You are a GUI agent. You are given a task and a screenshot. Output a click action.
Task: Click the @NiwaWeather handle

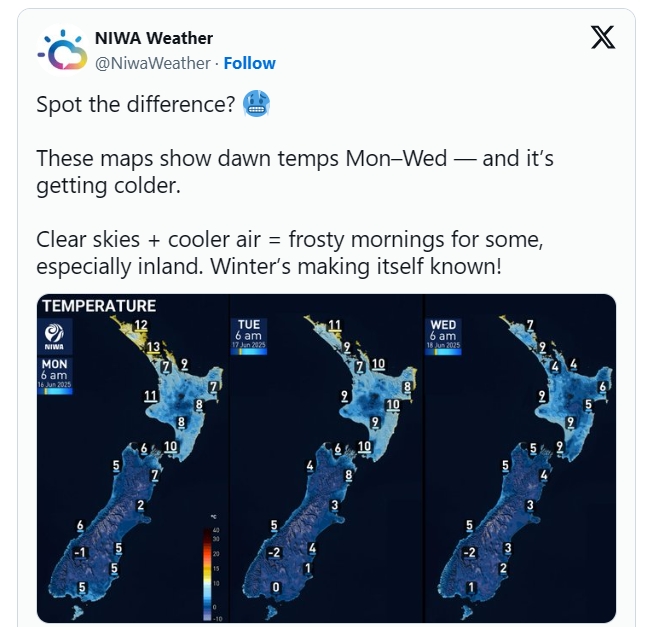point(153,63)
